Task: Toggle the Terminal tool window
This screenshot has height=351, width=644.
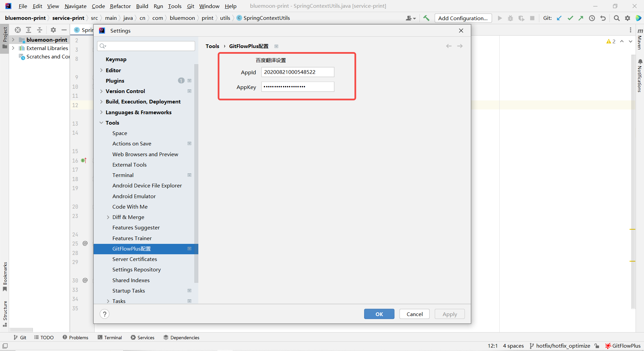Action: click(110, 337)
